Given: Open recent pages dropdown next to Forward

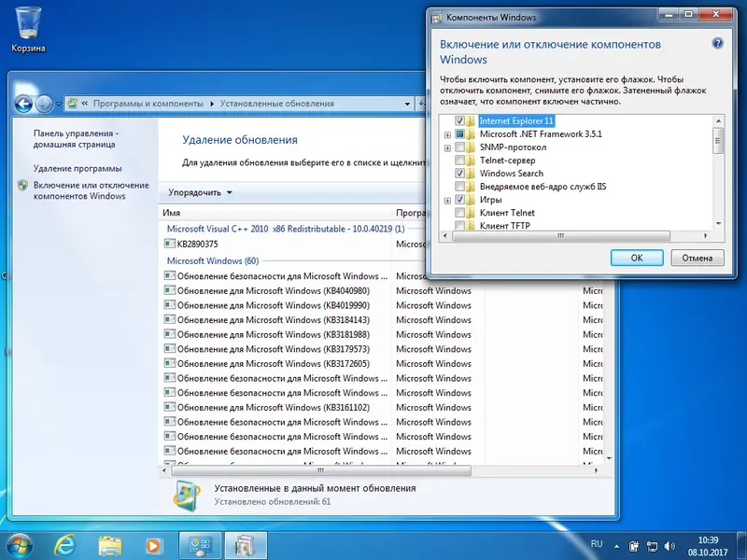Looking at the screenshot, I should [59, 104].
